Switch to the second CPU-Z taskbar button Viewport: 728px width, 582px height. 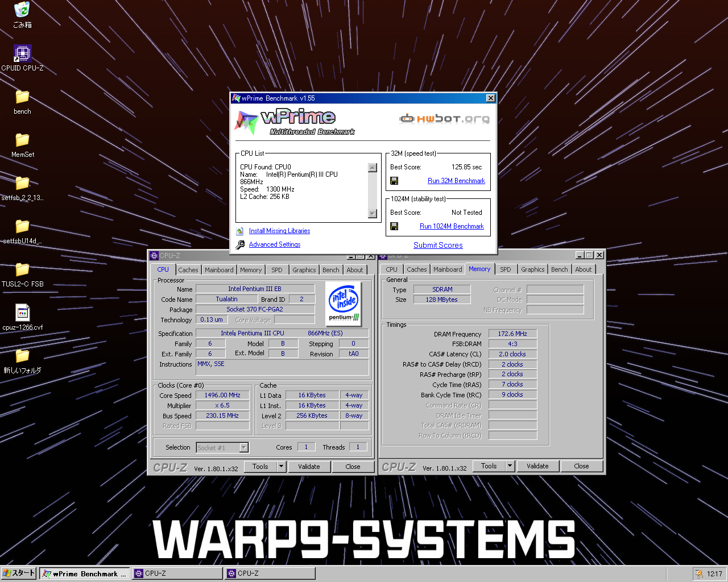tap(270, 573)
